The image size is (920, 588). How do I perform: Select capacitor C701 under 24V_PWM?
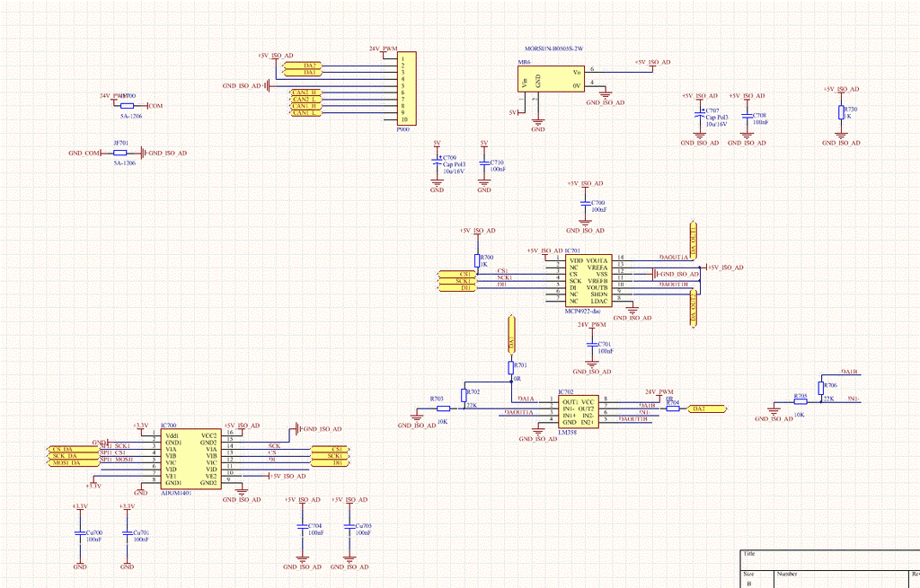[591, 346]
